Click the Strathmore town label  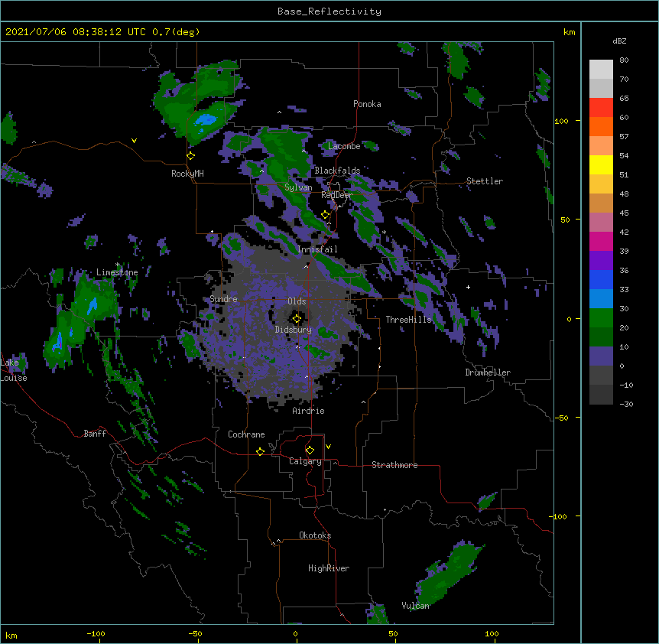click(x=394, y=465)
